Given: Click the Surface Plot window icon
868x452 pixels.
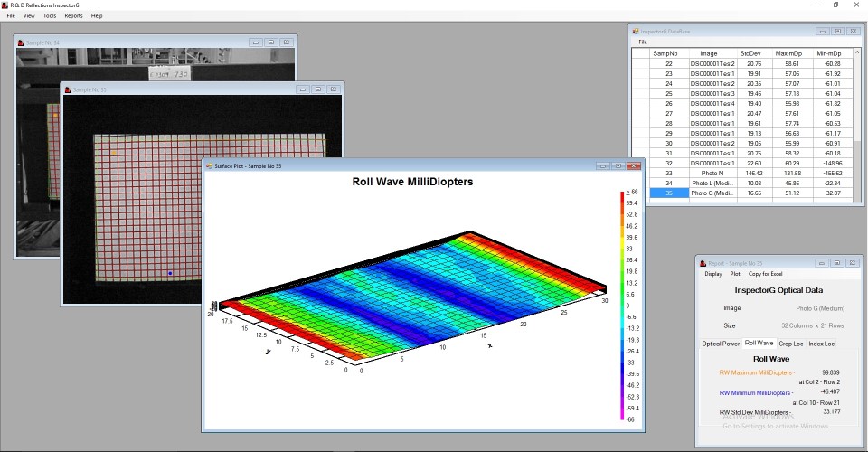Looking at the screenshot, I should tap(208, 165).
